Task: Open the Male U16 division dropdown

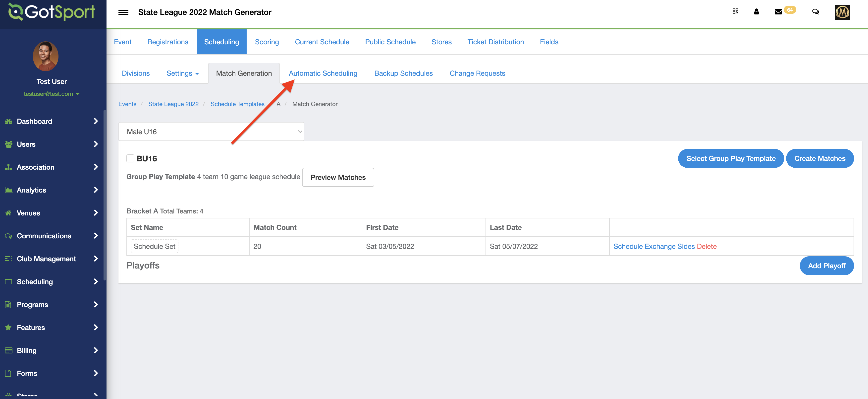Action: point(211,132)
